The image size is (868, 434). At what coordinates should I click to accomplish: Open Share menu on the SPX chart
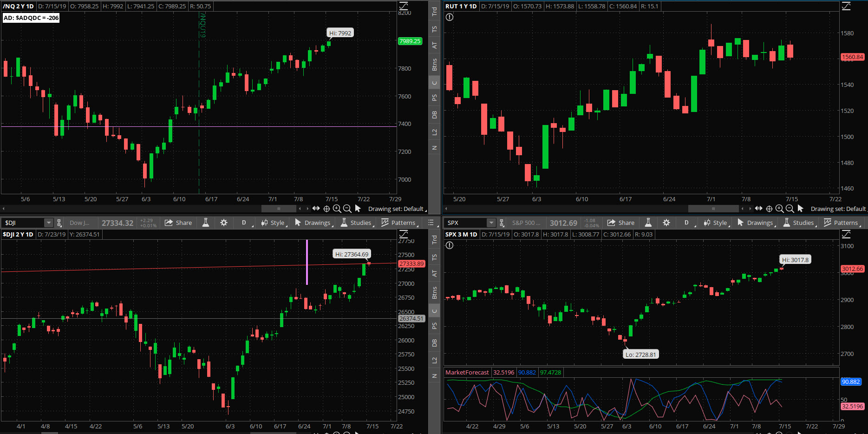click(621, 223)
